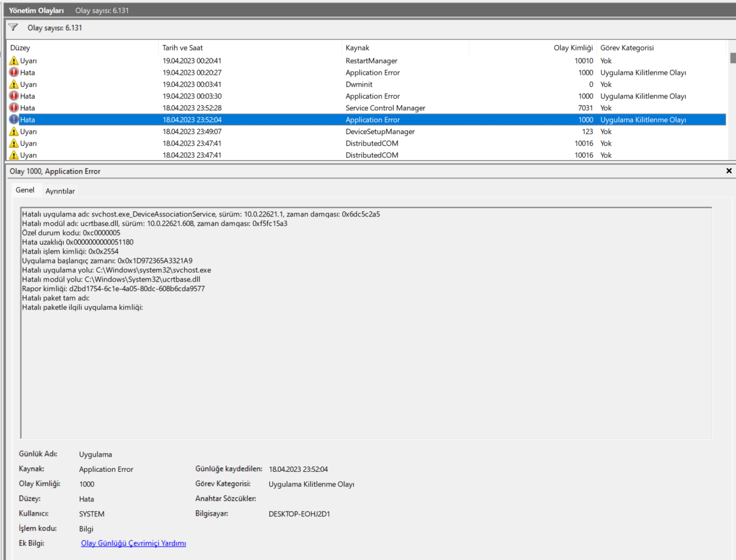Click the Yönetim Olayları title
736x560 pixels.
click(36, 10)
